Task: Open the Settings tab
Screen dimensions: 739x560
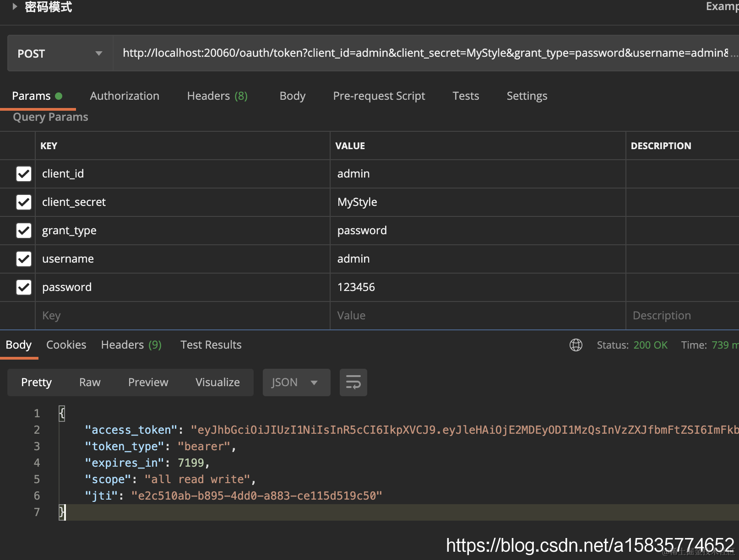Action: click(x=527, y=96)
